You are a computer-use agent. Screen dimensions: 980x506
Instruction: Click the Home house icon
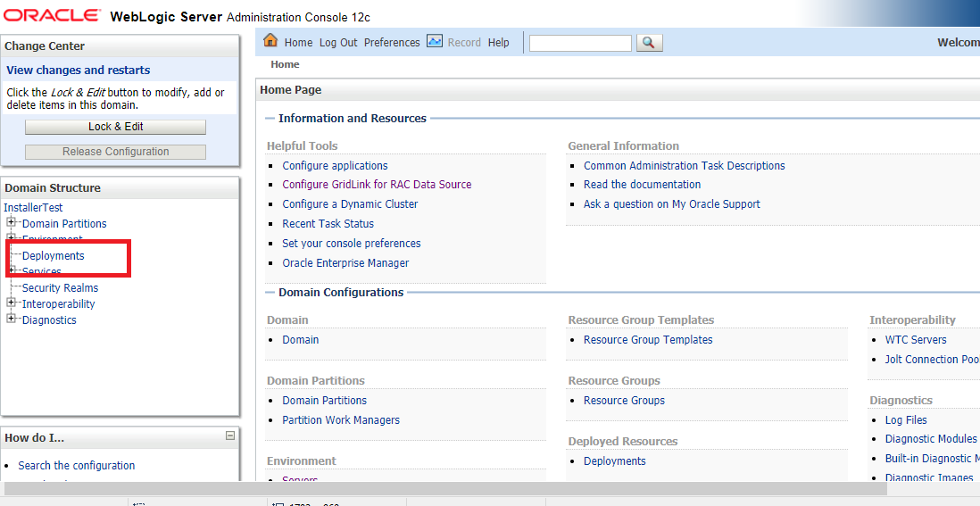[270, 41]
